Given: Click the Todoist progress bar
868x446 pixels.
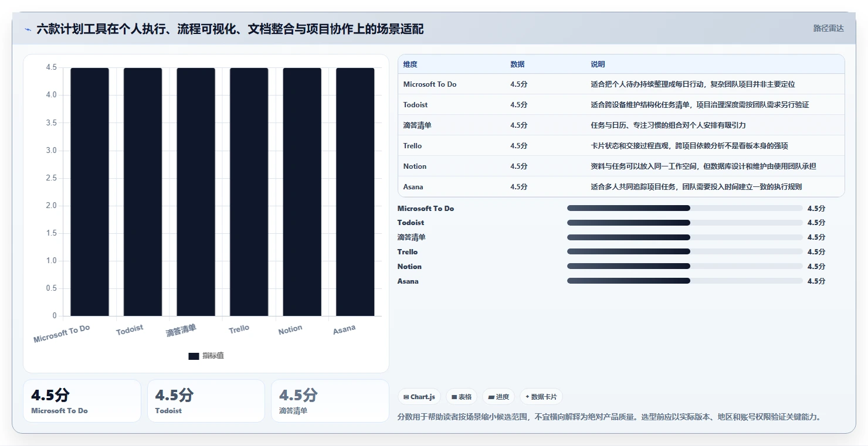Looking at the screenshot, I should [x=684, y=223].
